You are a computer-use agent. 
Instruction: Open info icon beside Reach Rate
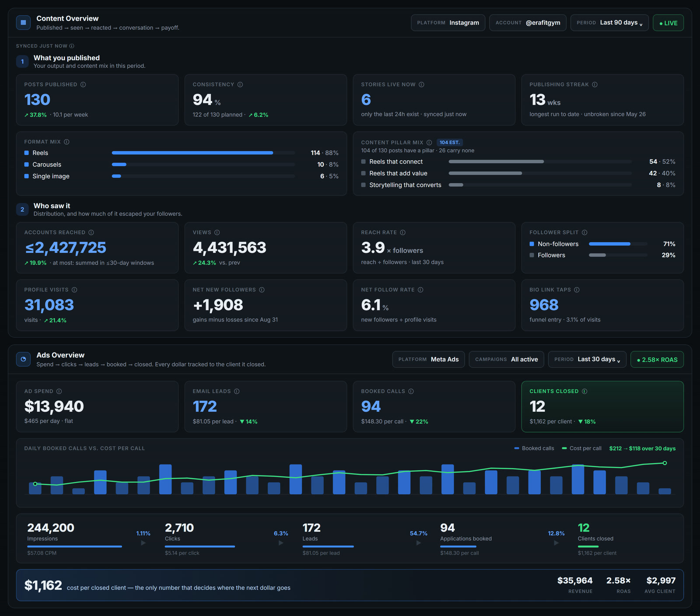click(x=402, y=232)
